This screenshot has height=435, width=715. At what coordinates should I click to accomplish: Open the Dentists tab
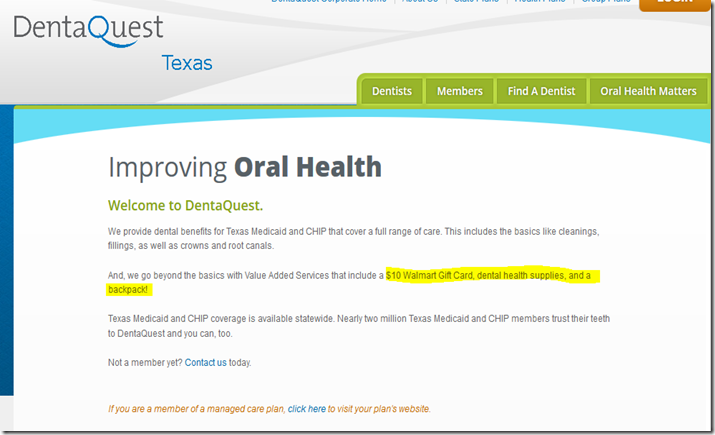392,91
